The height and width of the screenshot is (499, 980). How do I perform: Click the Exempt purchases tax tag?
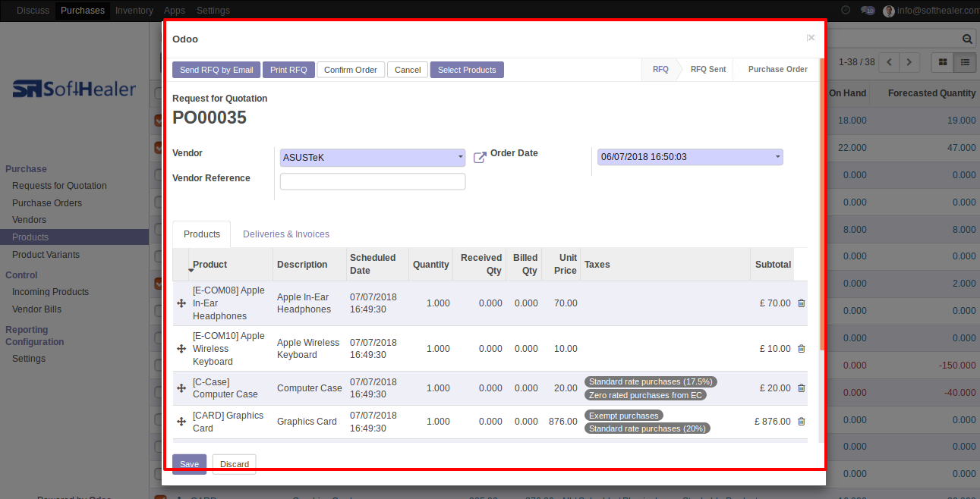tap(624, 416)
